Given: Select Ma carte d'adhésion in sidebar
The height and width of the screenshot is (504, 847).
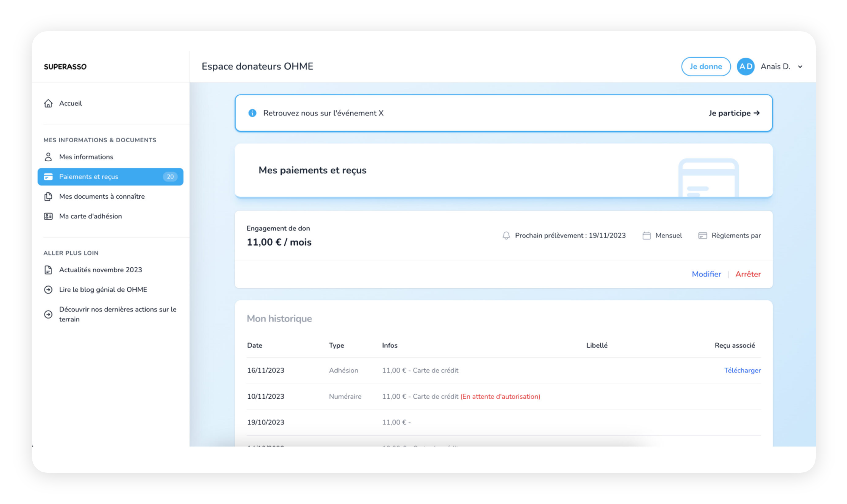Looking at the screenshot, I should pyautogui.click(x=90, y=216).
